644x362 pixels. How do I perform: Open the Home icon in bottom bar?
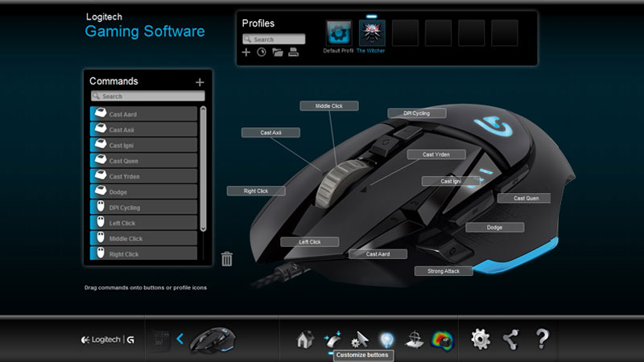(x=305, y=339)
